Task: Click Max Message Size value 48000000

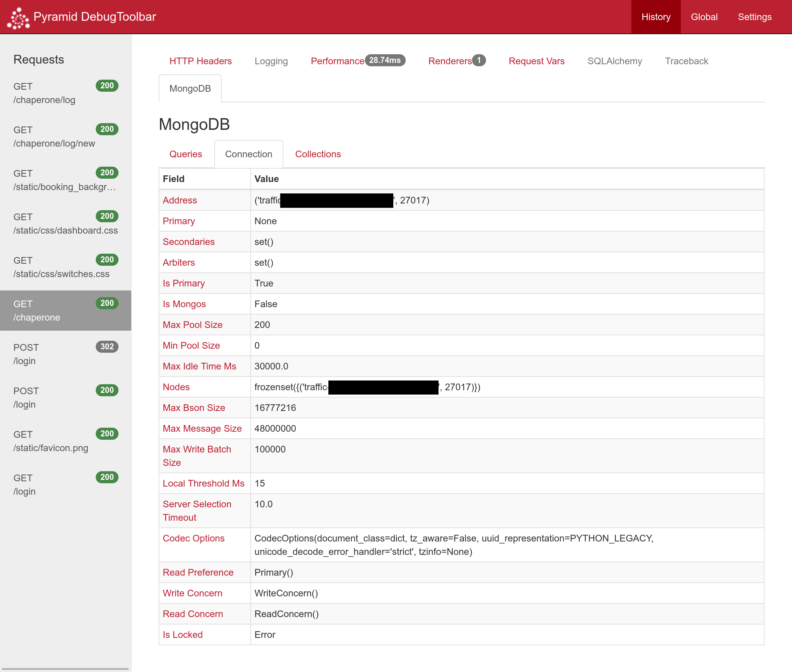Action: (275, 429)
